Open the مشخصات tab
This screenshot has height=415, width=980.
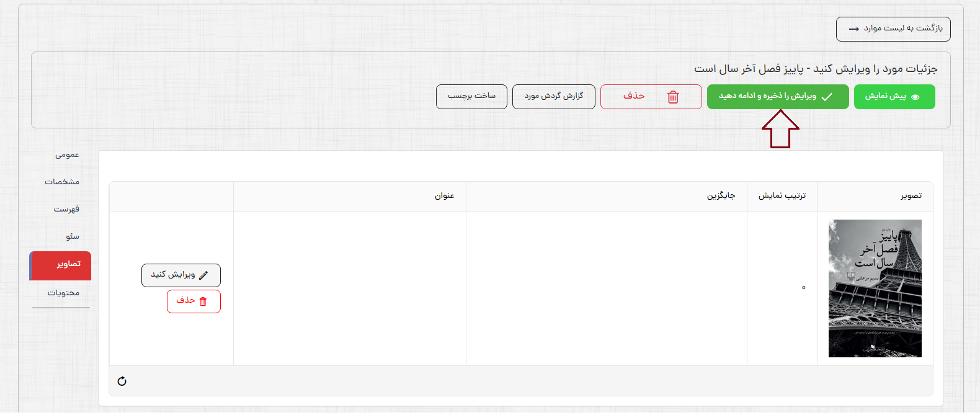tap(62, 182)
